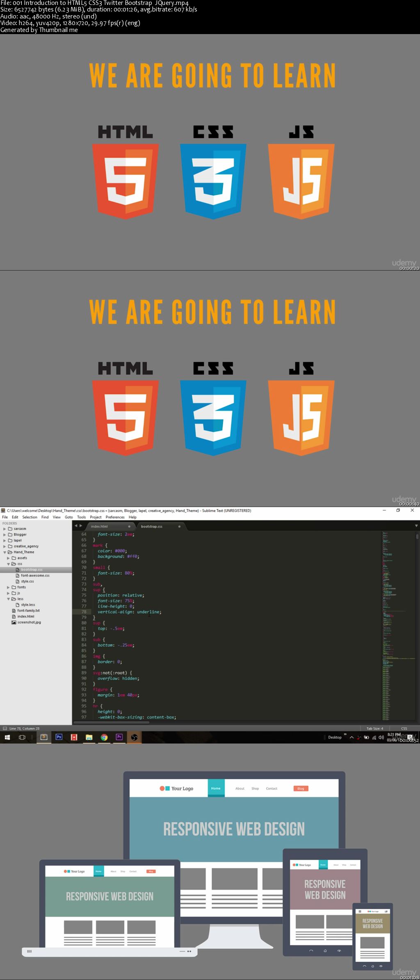The image size is (420, 980).
Task: Open the Selection menu
Action: (x=30, y=517)
